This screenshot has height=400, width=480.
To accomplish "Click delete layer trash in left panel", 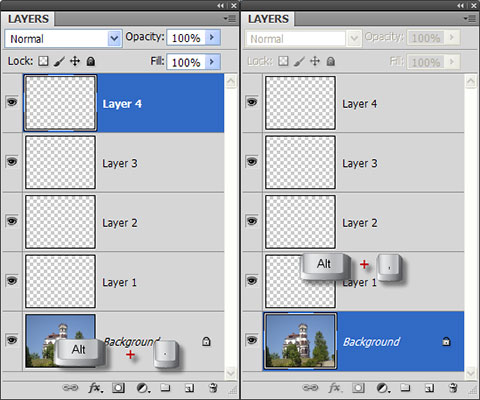I will 213,388.
